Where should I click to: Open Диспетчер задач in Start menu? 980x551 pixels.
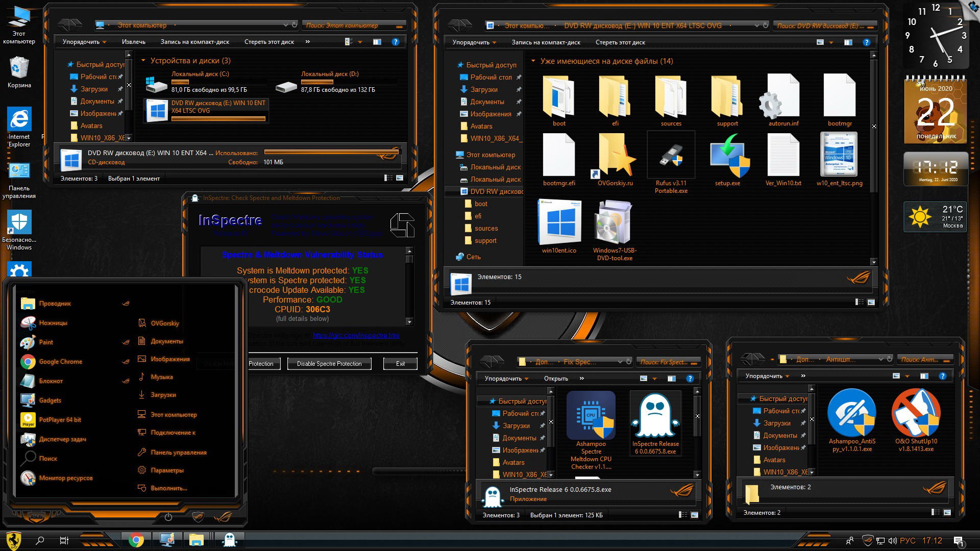coord(62,439)
